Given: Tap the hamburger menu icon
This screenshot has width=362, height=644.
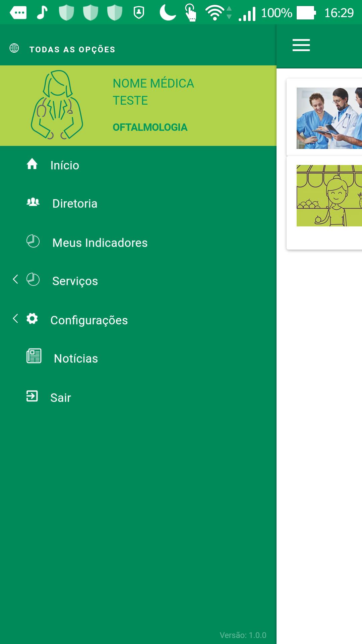Looking at the screenshot, I should 301,45.
